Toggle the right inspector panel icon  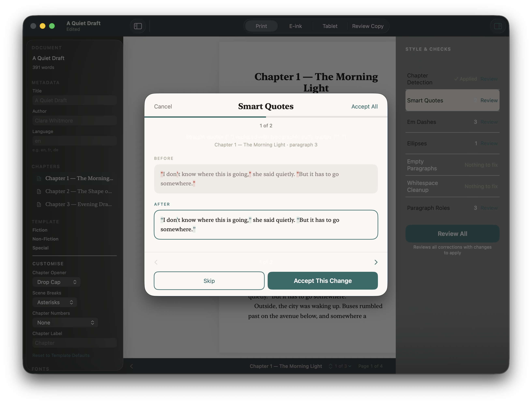pos(498,26)
